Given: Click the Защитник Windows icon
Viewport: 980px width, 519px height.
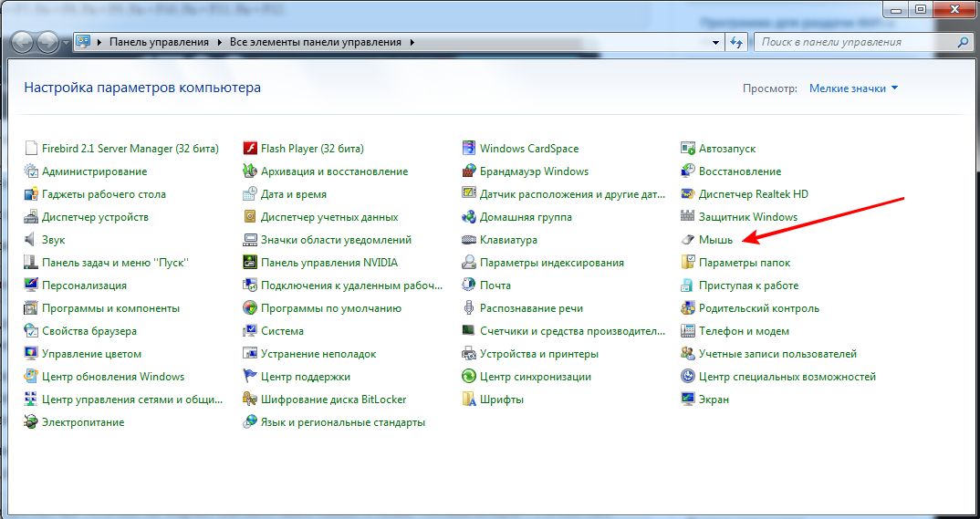Looking at the screenshot, I should [688, 217].
